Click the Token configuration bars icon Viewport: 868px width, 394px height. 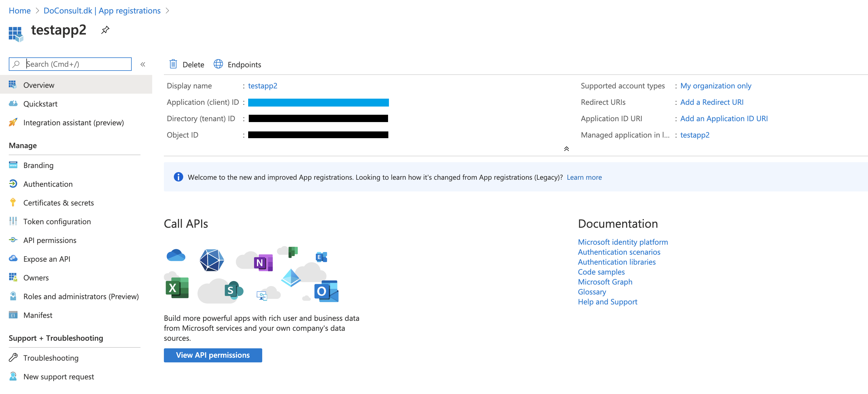(13, 221)
